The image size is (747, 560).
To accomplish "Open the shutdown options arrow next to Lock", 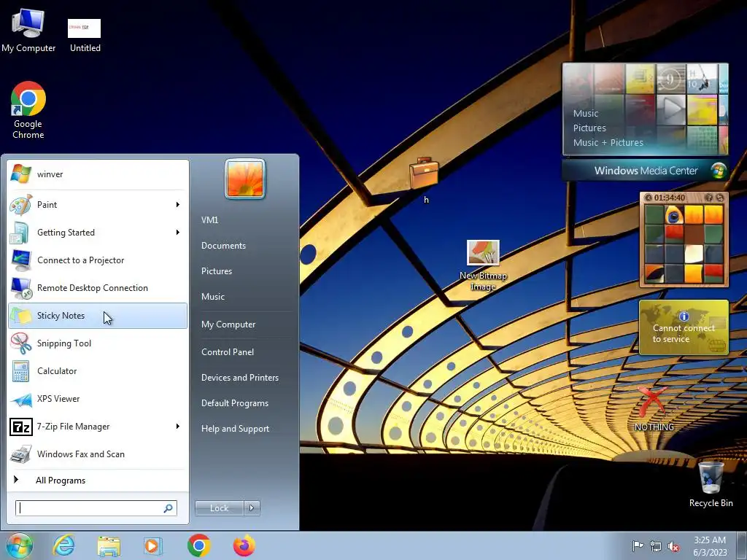I will tap(252, 508).
